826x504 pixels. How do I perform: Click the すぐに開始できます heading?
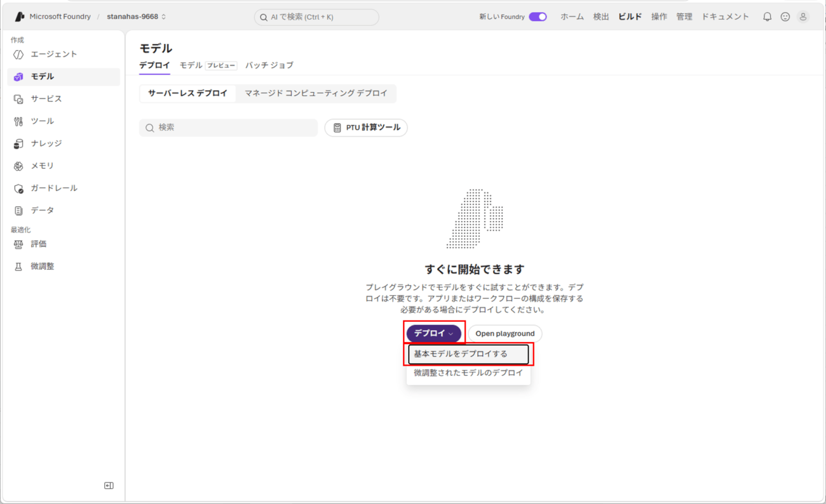tap(475, 269)
